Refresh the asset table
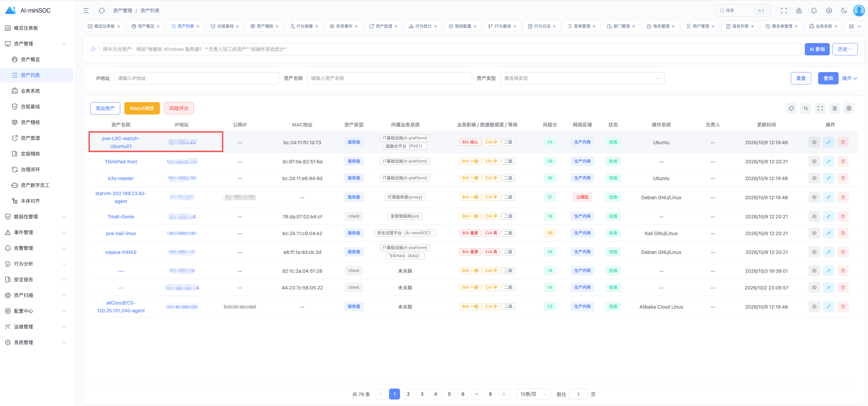Screen dimensions: 868x406 pyautogui.click(x=791, y=108)
